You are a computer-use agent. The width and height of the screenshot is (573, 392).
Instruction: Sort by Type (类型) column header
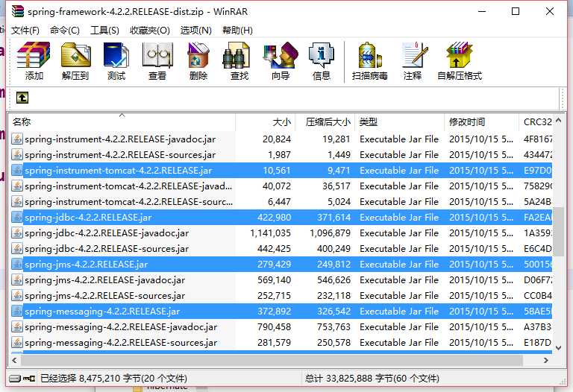(399, 122)
